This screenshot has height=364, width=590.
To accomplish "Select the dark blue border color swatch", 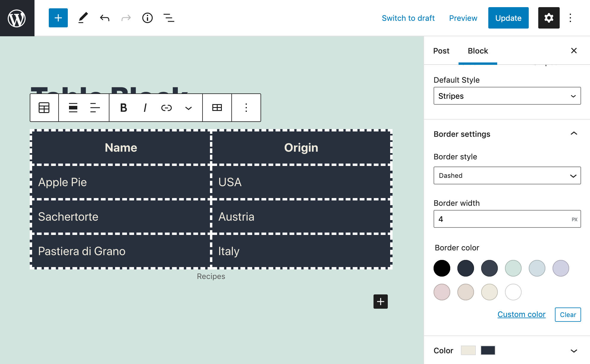I will click(465, 268).
